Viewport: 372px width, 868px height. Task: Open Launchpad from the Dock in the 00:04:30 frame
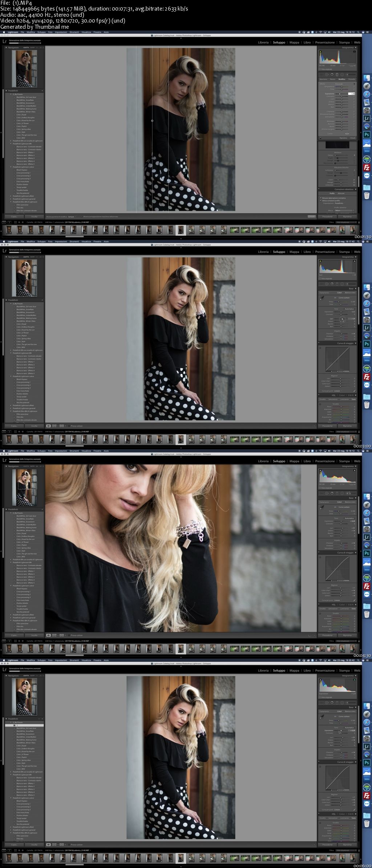coord(367,505)
